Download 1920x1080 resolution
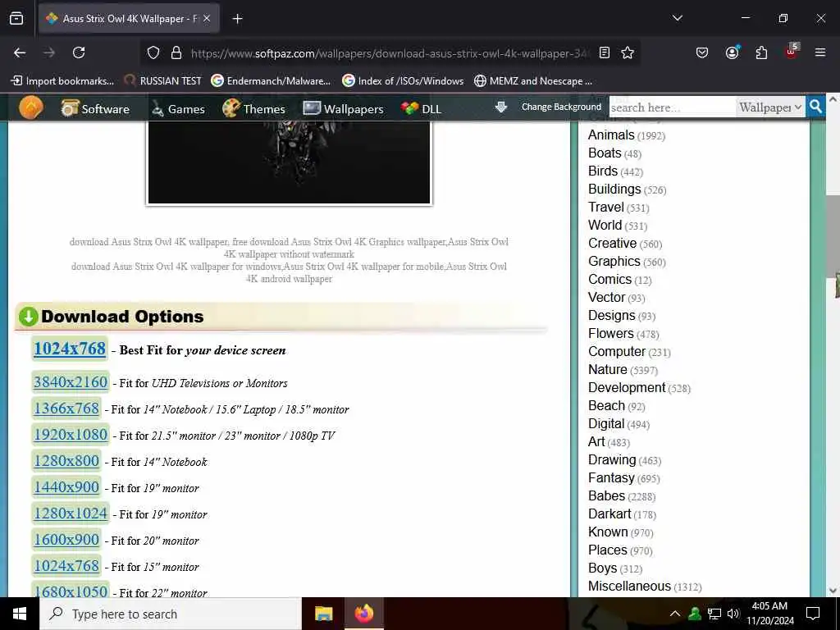The height and width of the screenshot is (630, 840). click(x=71, y=435)
